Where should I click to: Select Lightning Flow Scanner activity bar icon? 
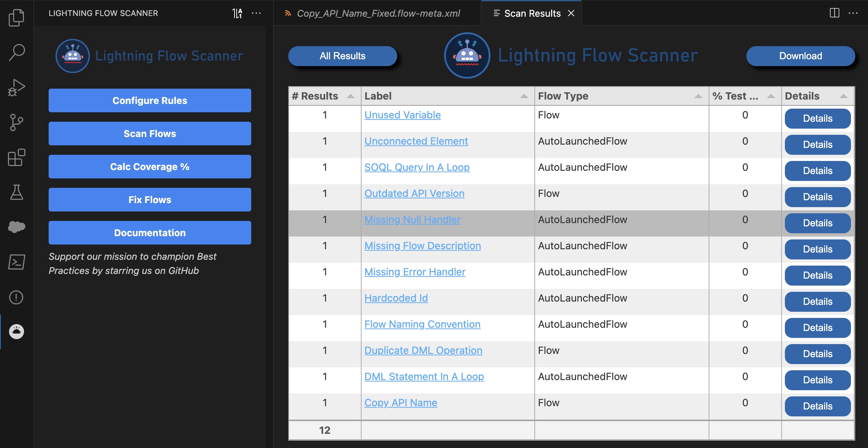(16, 331)
